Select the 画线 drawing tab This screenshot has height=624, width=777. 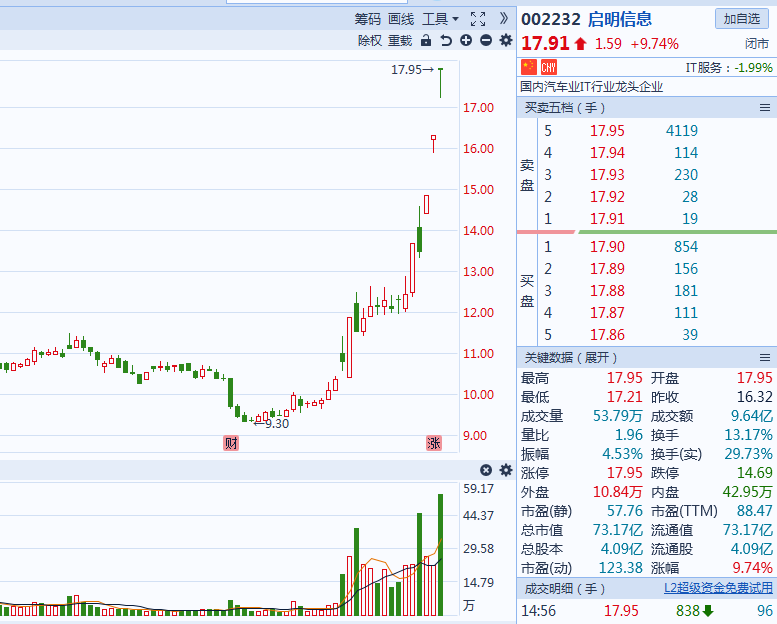pyautogui.click(x=401, y=19)
